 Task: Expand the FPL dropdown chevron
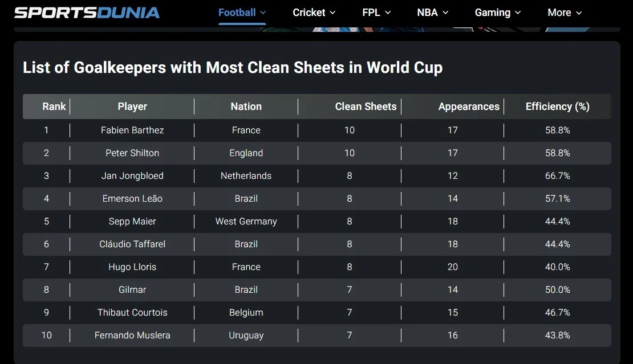[x=388, y=13]
